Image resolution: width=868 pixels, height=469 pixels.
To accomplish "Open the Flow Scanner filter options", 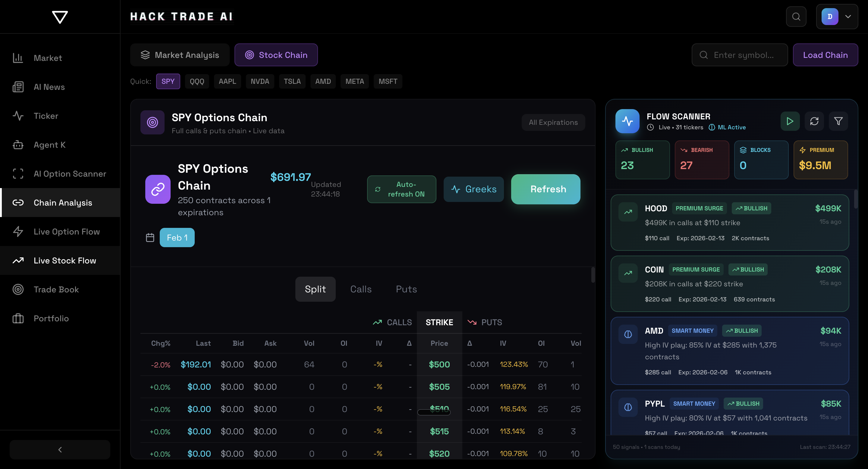I will (x=838, y=121).
